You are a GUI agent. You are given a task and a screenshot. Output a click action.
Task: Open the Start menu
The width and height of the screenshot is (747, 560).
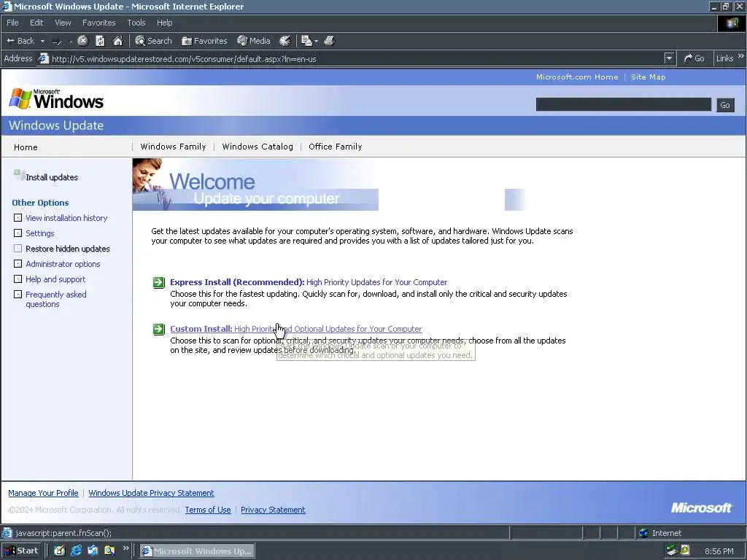[22, 551]
